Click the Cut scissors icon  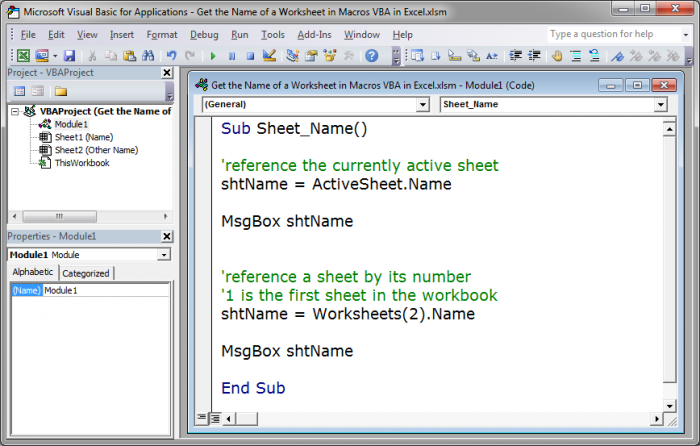point(92,56)
